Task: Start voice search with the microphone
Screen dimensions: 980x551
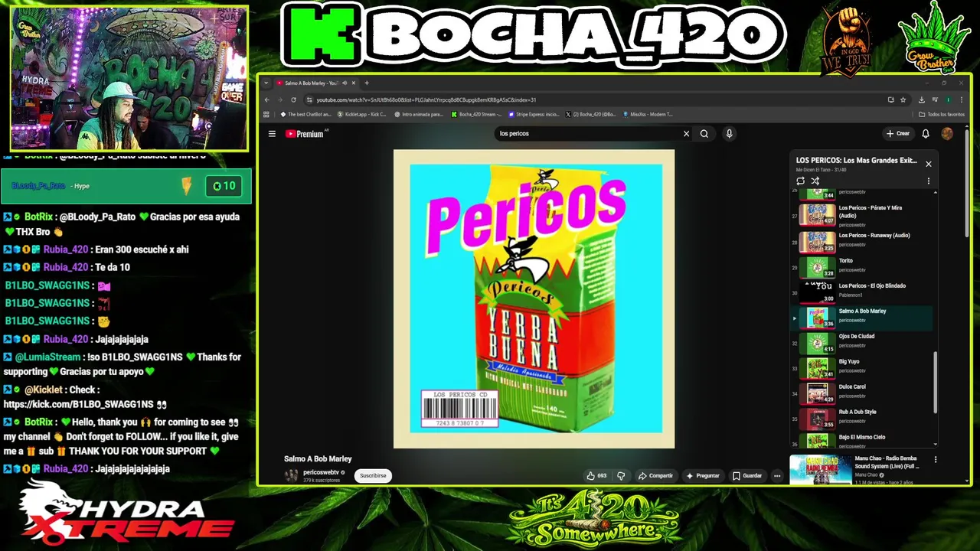Action: (729, 134)
